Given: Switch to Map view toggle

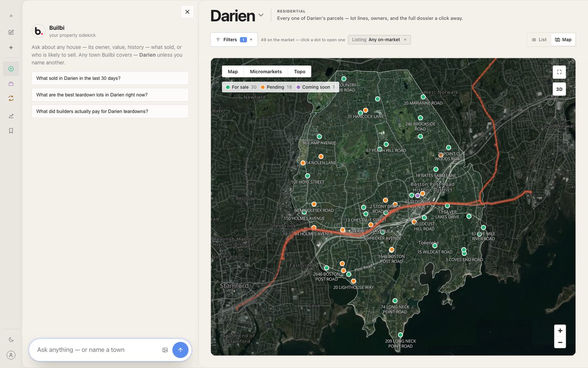Looking at the screenshot, I should (563, 40).
